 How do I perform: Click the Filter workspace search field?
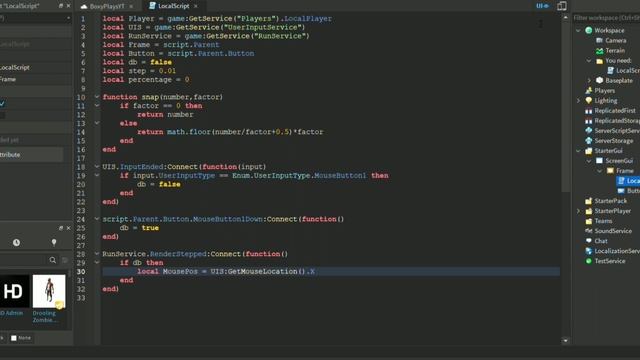click(x=607, y=18)
